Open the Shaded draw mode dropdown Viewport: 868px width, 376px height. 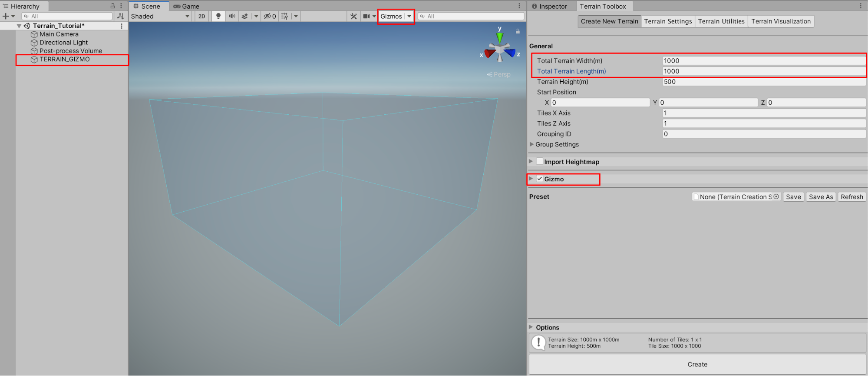coord(160,16)
